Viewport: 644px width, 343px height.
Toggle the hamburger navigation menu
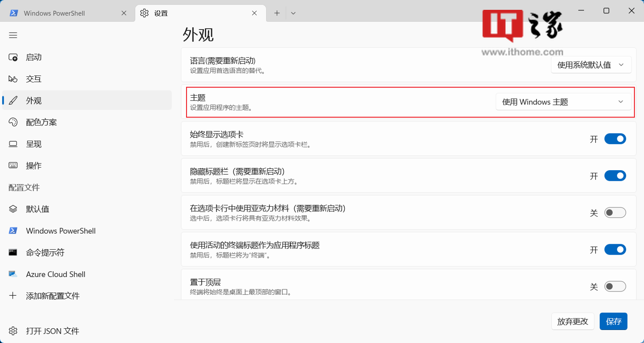pos(13,35)
